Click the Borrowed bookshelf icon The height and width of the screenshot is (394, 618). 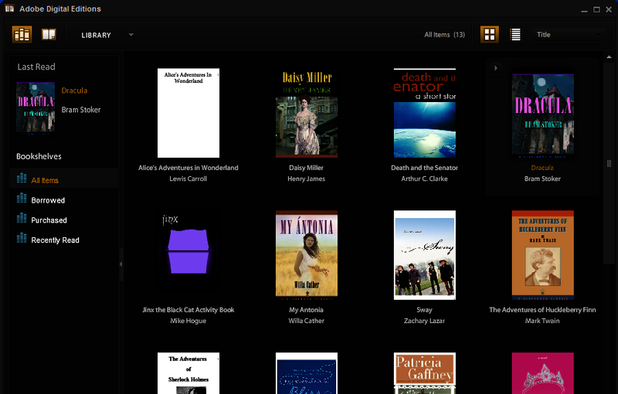click(x=22, y=198)
